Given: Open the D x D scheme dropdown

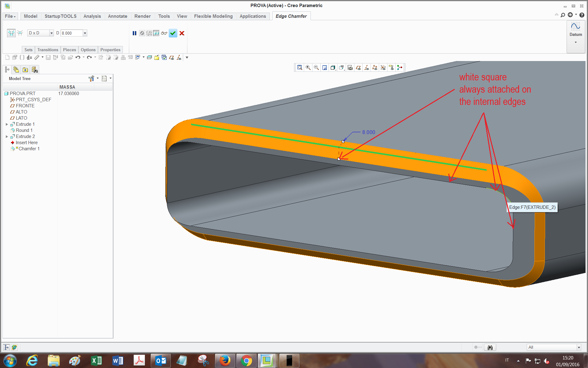Looking at the screenshot, I should [51, 33].
